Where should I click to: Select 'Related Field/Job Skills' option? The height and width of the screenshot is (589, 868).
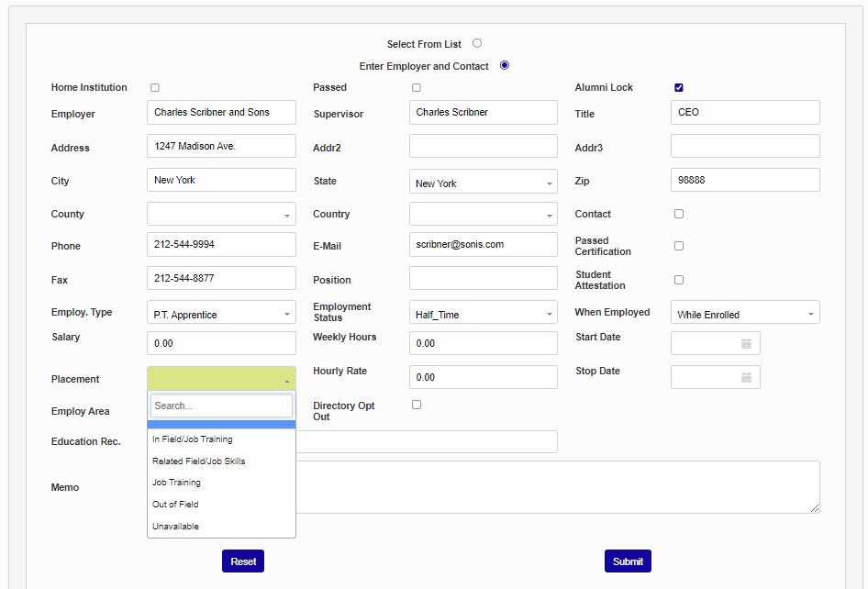pos(199,461)
